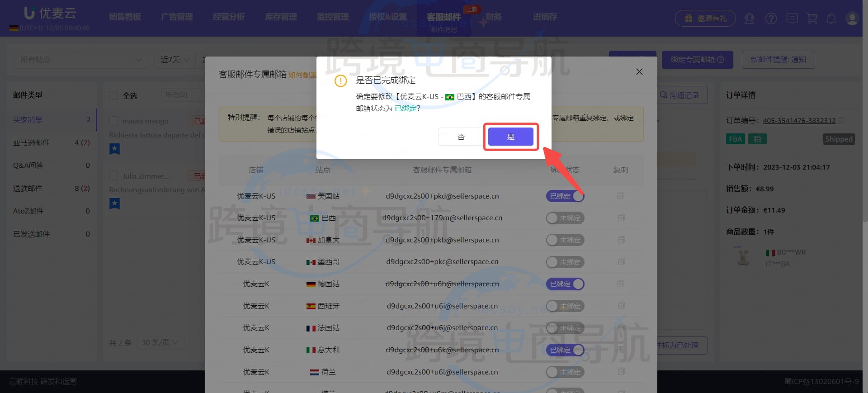Image resolution: width=868 pixels, height=393 pixels.
Task: Open the shopping cart icon
Action: click(812, 19)
